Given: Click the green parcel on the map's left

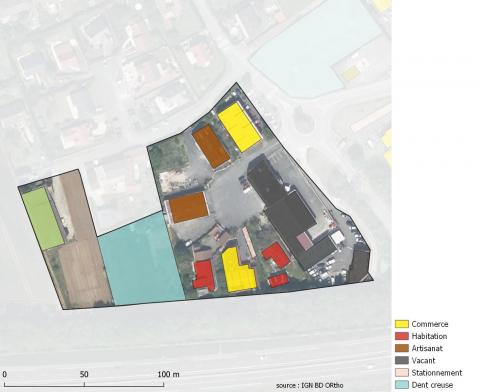Looking at the screenshot, I should click(x=42, y=218).
